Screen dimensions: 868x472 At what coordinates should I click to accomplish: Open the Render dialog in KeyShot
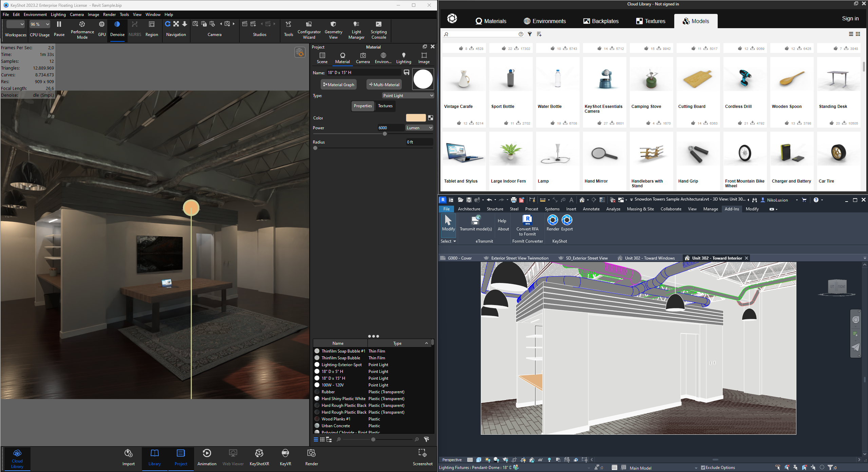click(x=312, y=457)
